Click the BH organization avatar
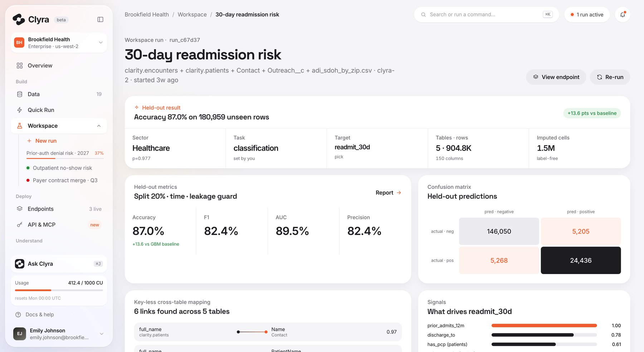Screen dimensions: 644x352 tap(19, 43)
